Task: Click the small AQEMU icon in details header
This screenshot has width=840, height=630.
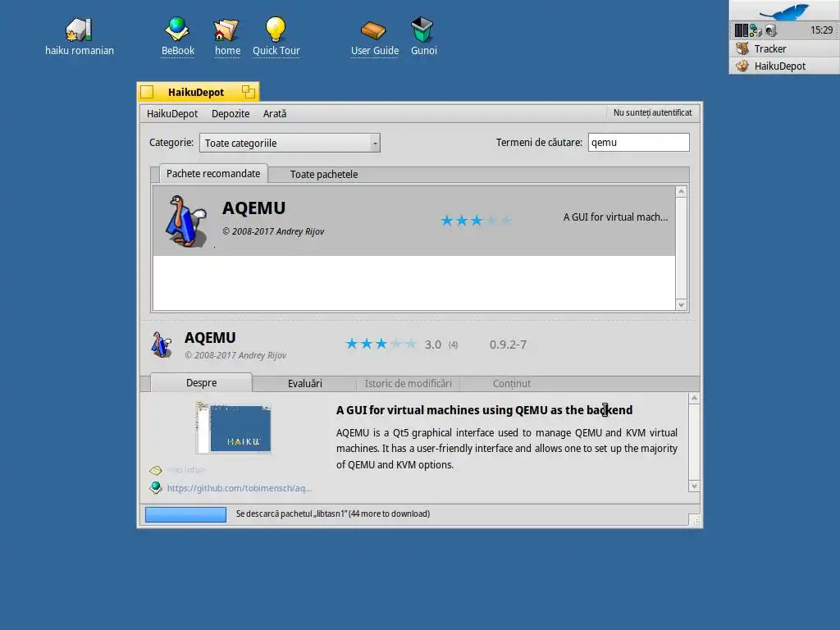Action: pyautogui.click(x=162, y=345)
